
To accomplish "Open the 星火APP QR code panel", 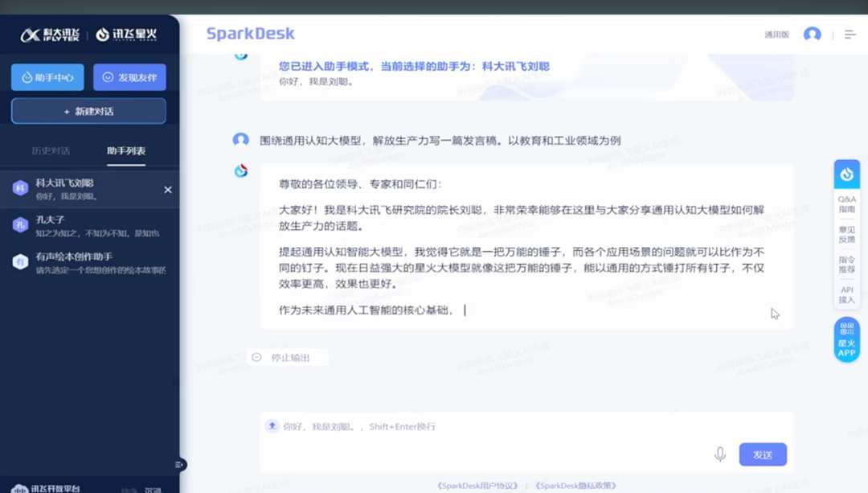I will tap(845, 339).
